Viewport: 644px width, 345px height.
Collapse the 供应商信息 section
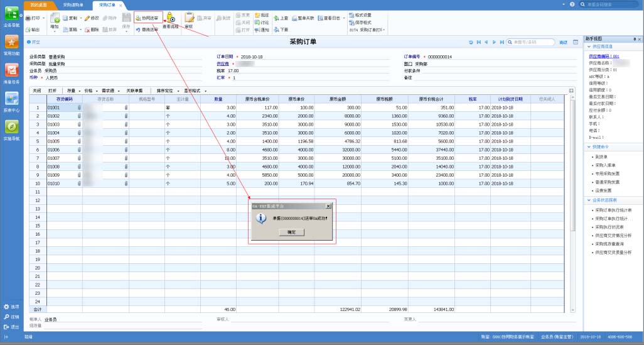(589, 47)
